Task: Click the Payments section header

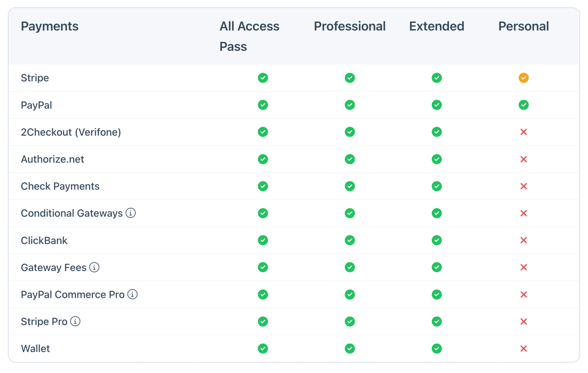Action: pyautogui.click(x=50, y=26)
